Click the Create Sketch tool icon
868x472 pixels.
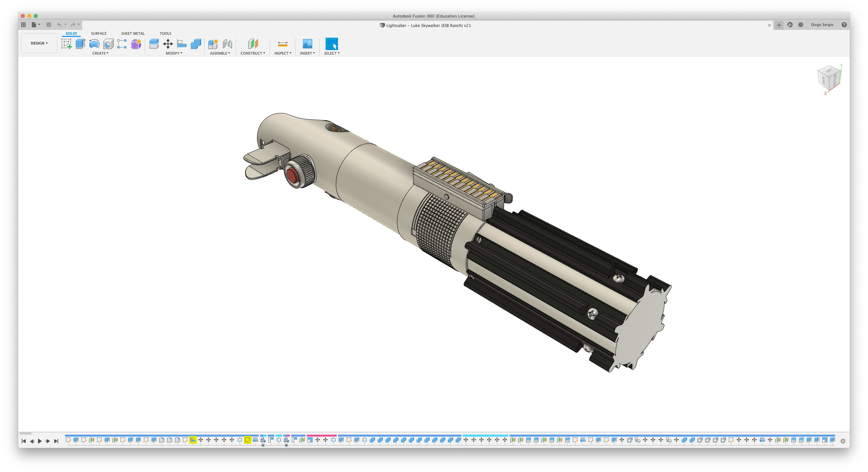pyautogui.click(x=66, y=44)
